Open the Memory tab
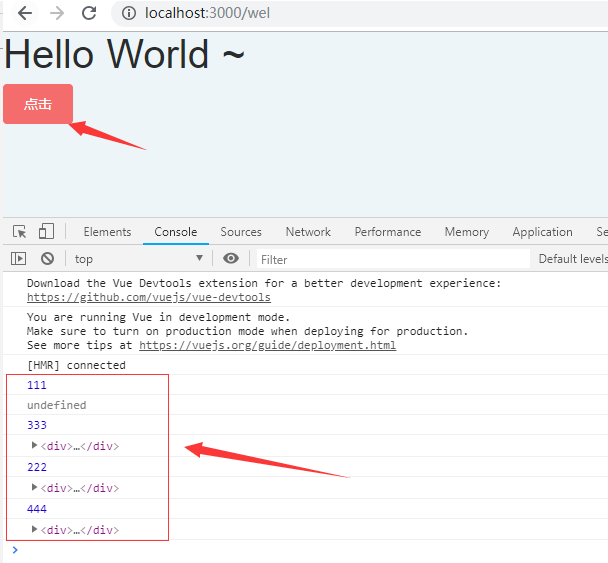This screenshot has height=563, width=608. point(467,232)
